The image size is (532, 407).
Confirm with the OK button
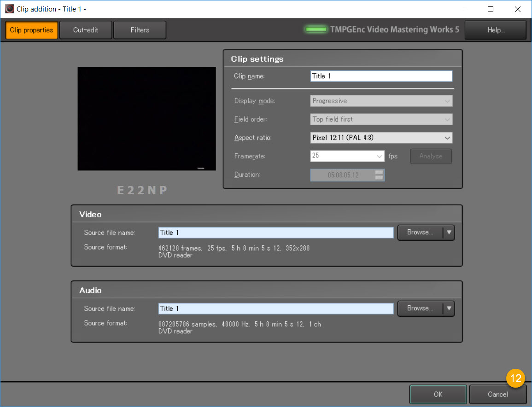tap(438, 395)
